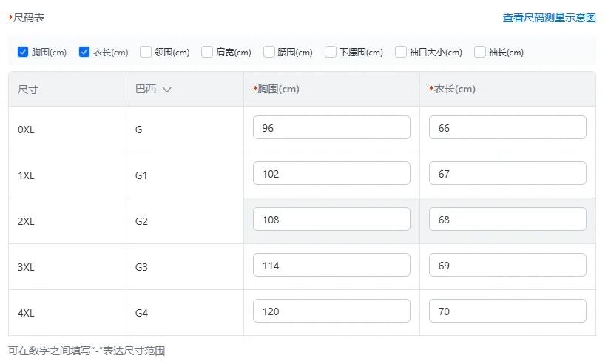Viewport: 608px width, 364px height.
Task: Click the *衣长(cm) column header
Action: point(507,90)
